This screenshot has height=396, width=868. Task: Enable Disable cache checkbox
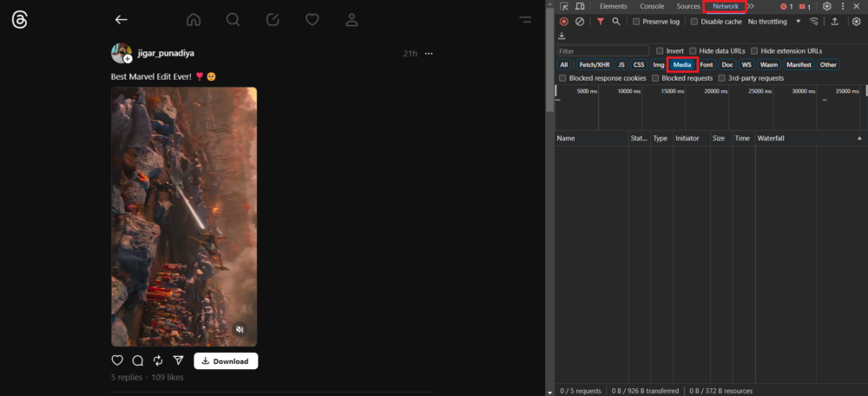point(694,22)
